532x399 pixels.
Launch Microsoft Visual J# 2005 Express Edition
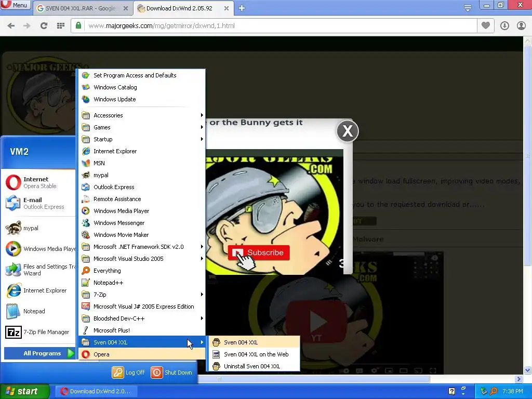tap(142, 307)
